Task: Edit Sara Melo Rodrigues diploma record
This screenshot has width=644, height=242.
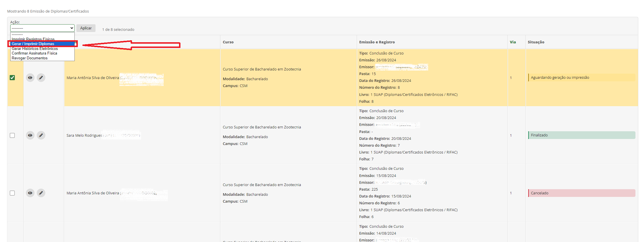Action: click(41, 135)
